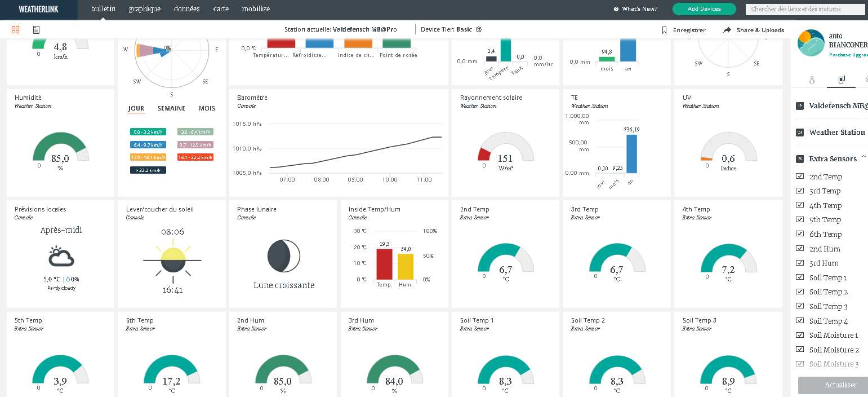This screenshot has height=397, width=868.
Task: Select the account person tab icon in sidebar
Action: pos(812,80)
